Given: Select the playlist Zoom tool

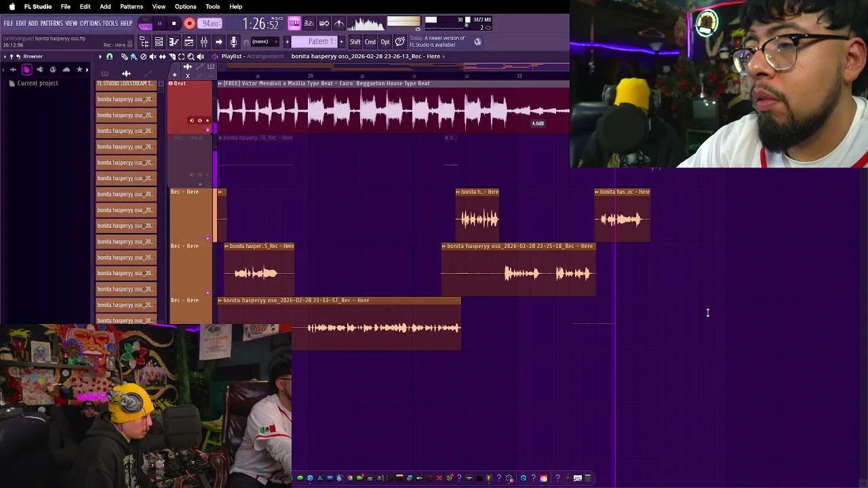Looking at the screenshot, I should coord(191,56).
